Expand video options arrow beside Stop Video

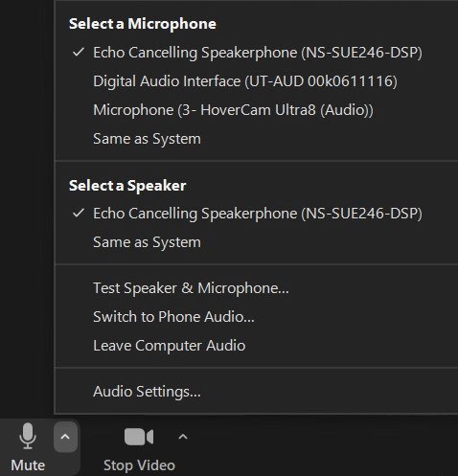pyautogui.click(x=183, y=437)
